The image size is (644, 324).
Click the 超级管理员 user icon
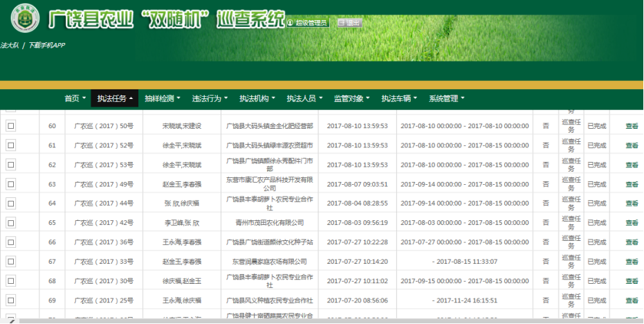pos(290,23)
